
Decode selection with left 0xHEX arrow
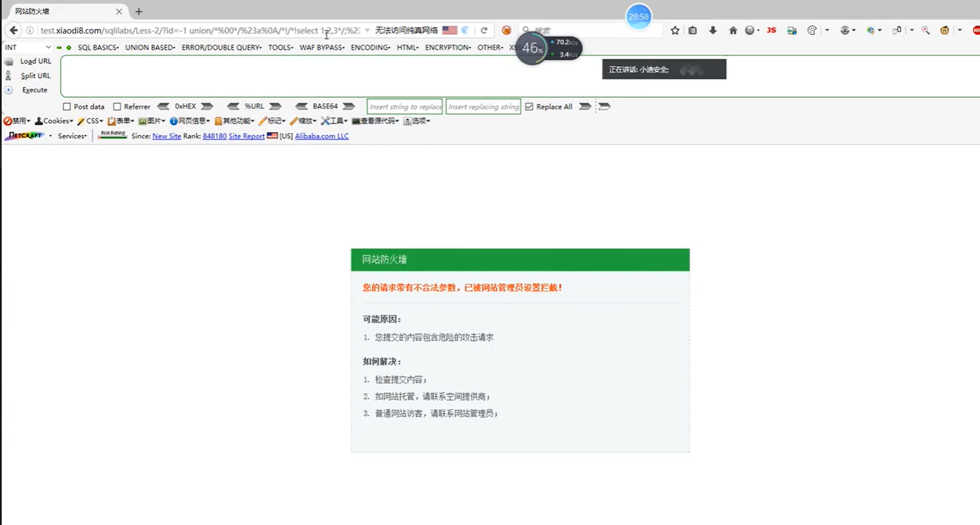[163, 106]
